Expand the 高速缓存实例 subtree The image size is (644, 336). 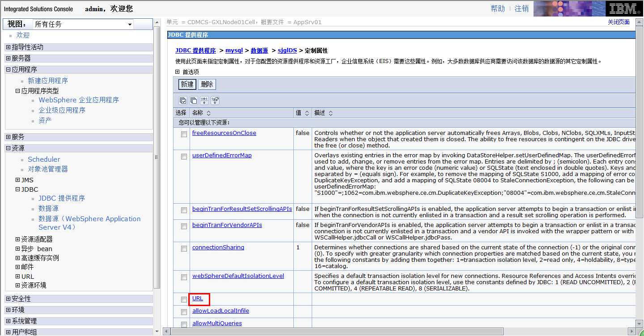(18, 258)
